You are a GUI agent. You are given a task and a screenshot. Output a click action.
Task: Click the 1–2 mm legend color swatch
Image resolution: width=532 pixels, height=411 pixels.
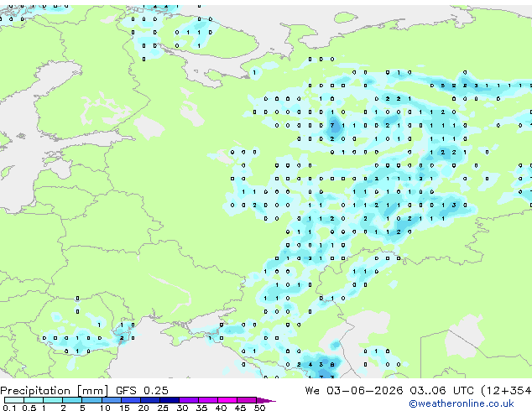tap(53, 400)
